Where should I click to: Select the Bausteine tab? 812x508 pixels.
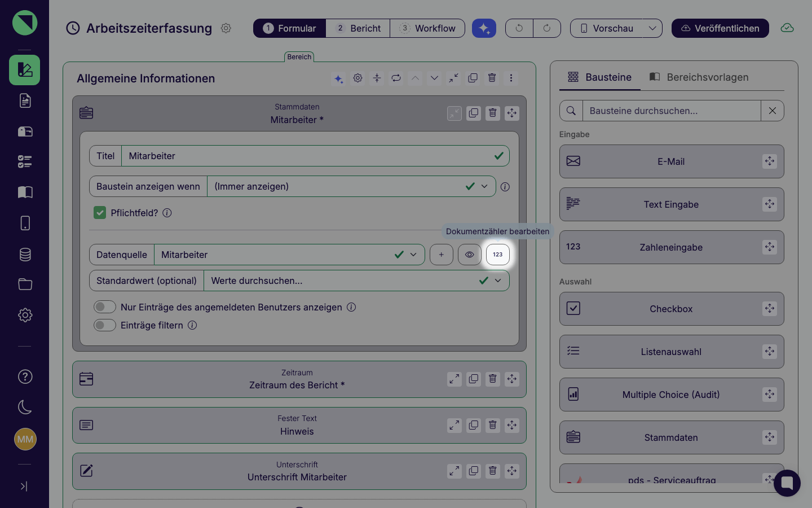[x=599, y=77]
